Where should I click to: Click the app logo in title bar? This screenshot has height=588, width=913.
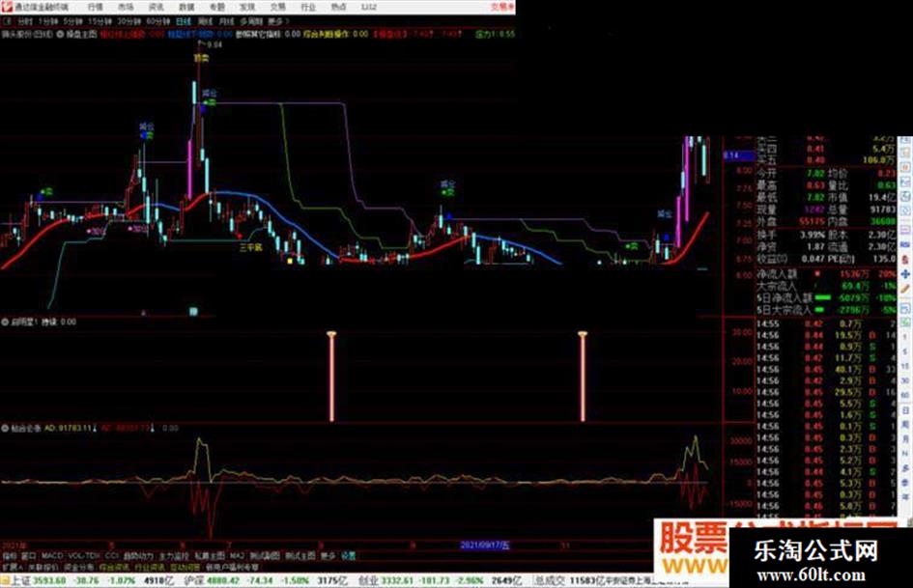coord(7,7)
